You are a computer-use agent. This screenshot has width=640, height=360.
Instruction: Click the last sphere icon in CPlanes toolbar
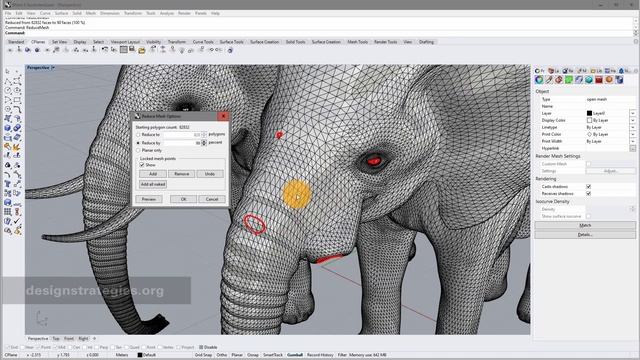point(230,50)
